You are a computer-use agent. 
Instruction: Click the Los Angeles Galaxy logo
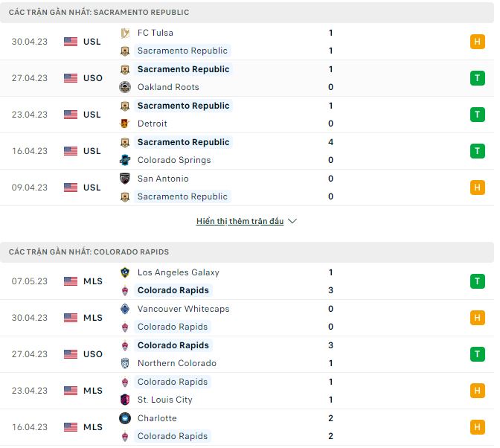pyautogui.click(x=125, y=272)
